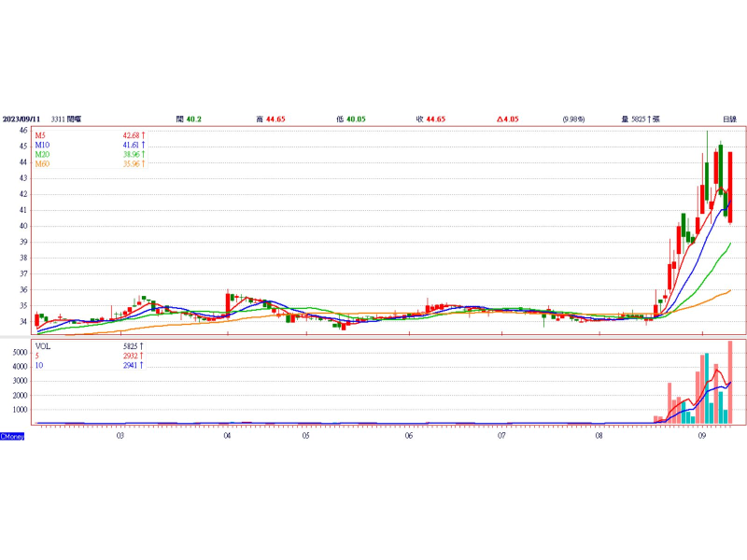Viewport: 747px width, 560px height.
Task: Select the M10 moving average legend
Action: point(43,146)
